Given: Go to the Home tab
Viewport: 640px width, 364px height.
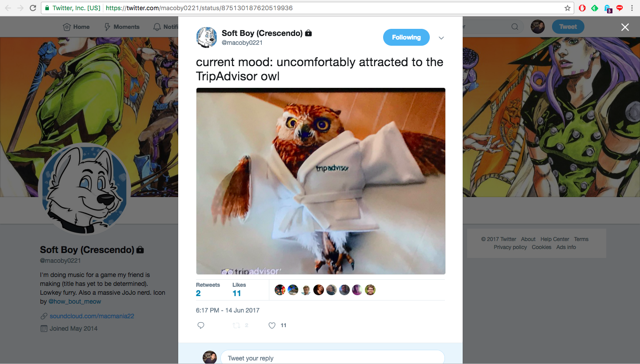Looking at the screenshot, I should (x=76, y=27).
